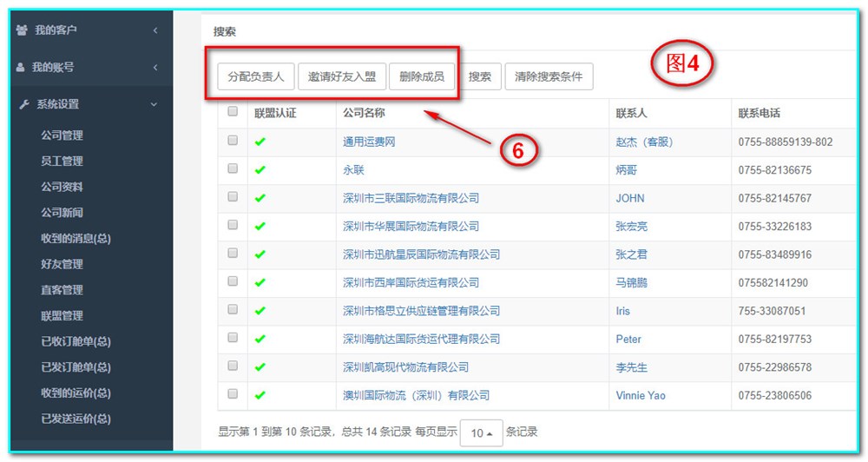The image size is (868, 462).
Task: Click contact 炳哥
Action: click(627, 170)
